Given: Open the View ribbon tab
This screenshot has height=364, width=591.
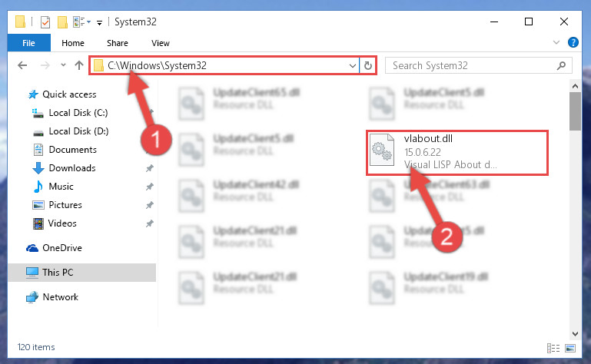Looking at the screenshot, I should (160, 43).
